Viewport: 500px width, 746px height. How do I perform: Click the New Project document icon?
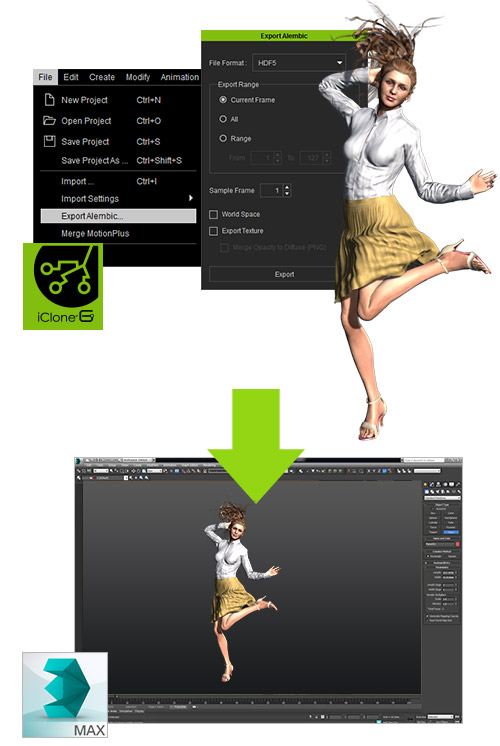(x=49, y=99)
